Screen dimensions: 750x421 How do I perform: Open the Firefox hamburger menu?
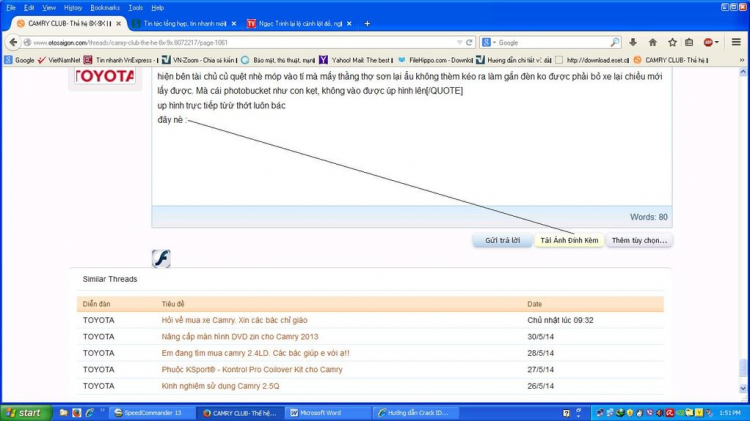tap(736, 42)
